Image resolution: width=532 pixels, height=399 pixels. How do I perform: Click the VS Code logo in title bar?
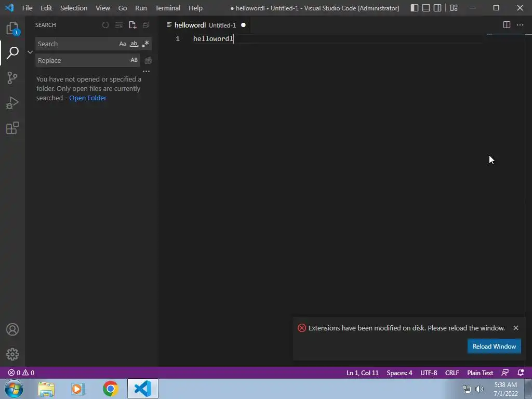9,8
